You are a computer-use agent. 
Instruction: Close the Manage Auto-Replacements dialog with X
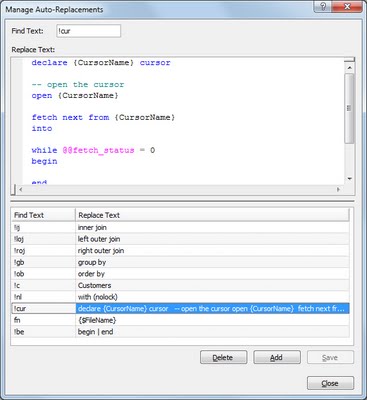point(347,7)
